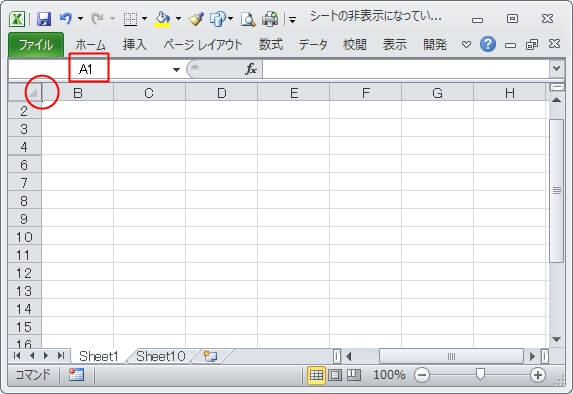
Task: Click the Format Painter brush icon
Action: tap(196, 19)
